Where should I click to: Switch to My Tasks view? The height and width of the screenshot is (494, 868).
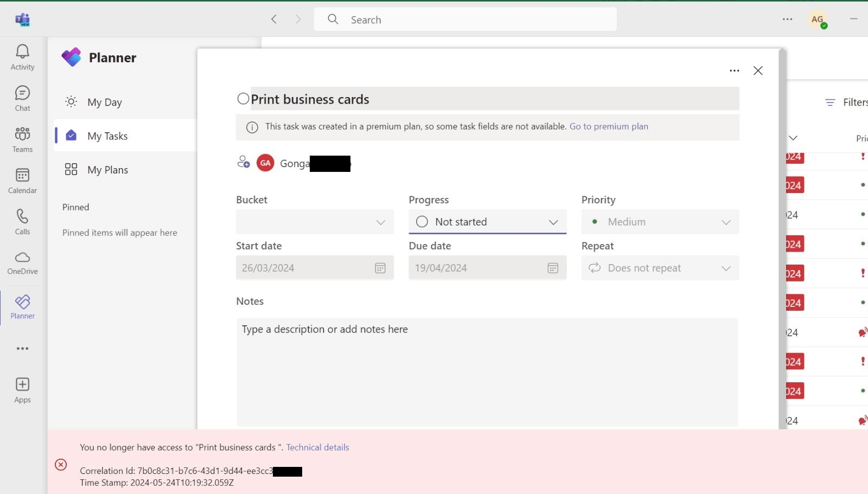click(125, 136)
